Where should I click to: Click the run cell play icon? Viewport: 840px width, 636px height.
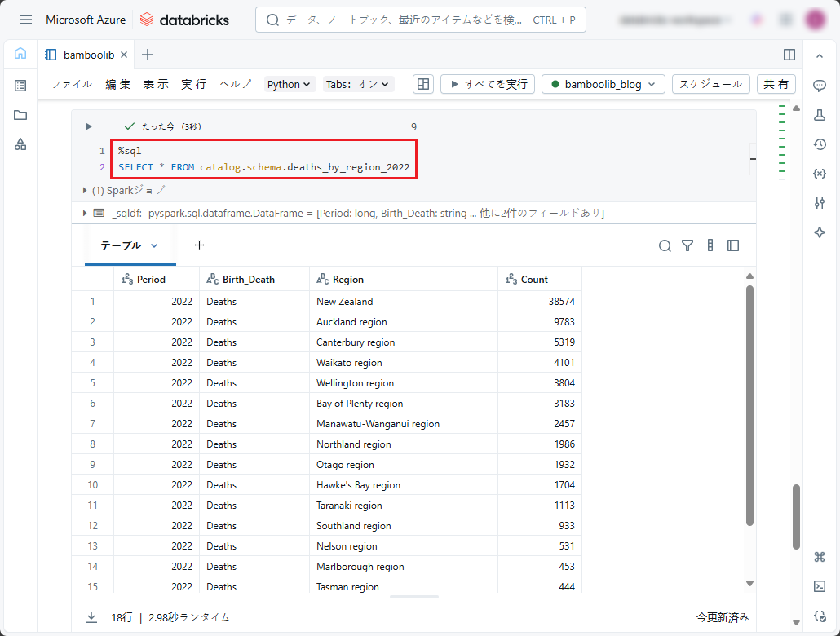point(89,126)
